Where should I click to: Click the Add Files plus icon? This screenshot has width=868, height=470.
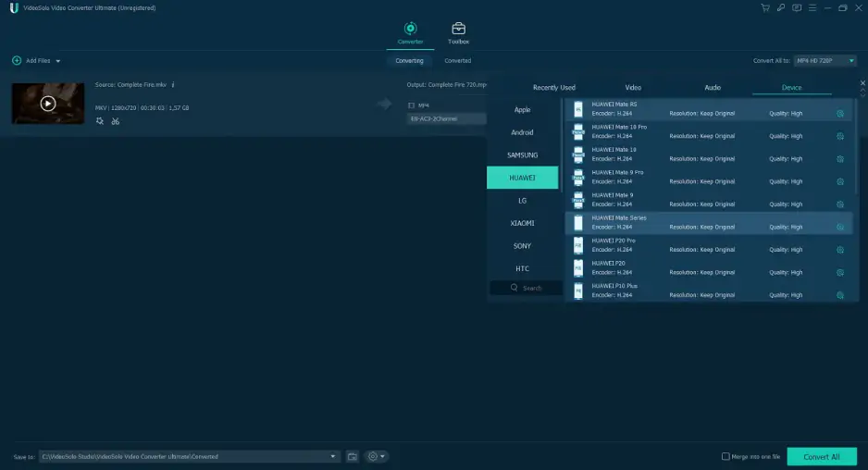point(17,60)
